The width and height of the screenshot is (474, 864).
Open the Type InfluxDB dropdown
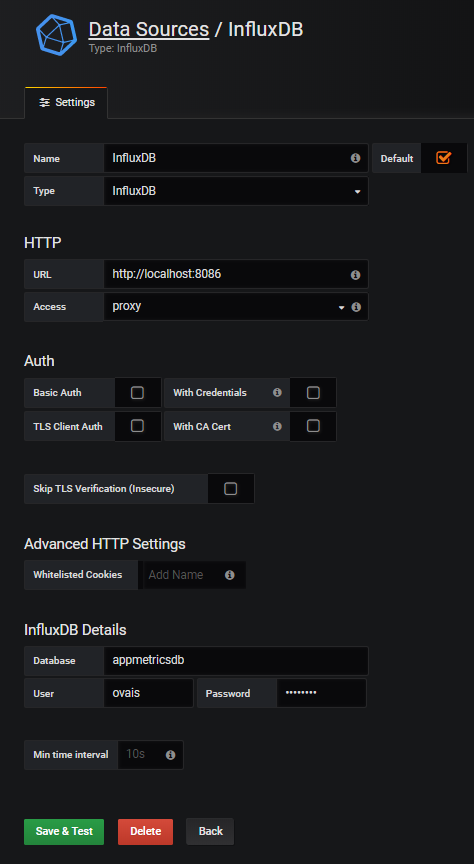click(236, 191)
